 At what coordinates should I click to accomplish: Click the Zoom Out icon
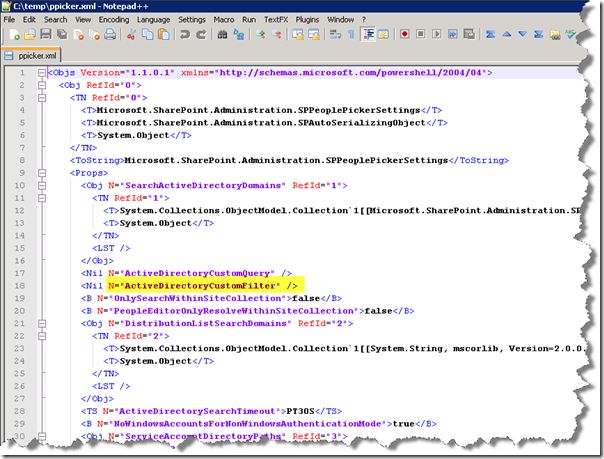tap(277, 35)
